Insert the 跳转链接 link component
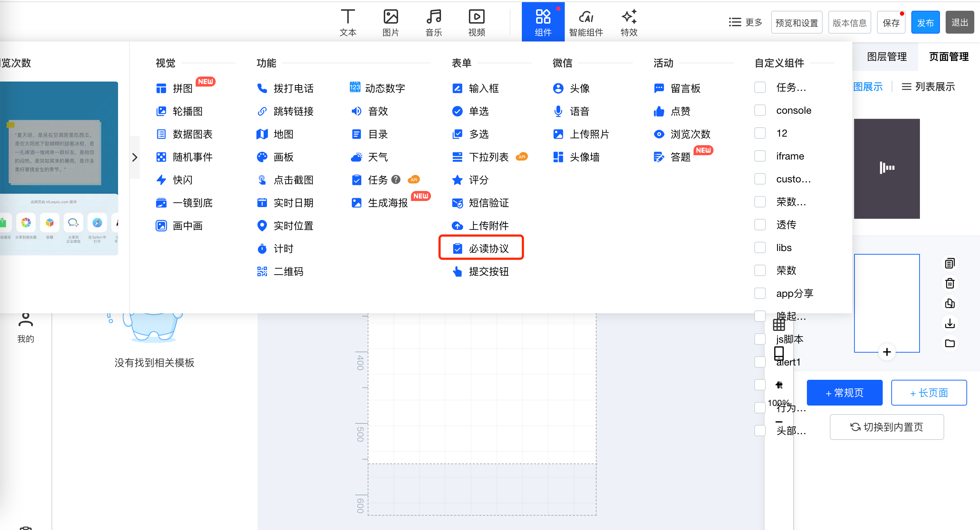980x530 pixels. tap(285, 111)
